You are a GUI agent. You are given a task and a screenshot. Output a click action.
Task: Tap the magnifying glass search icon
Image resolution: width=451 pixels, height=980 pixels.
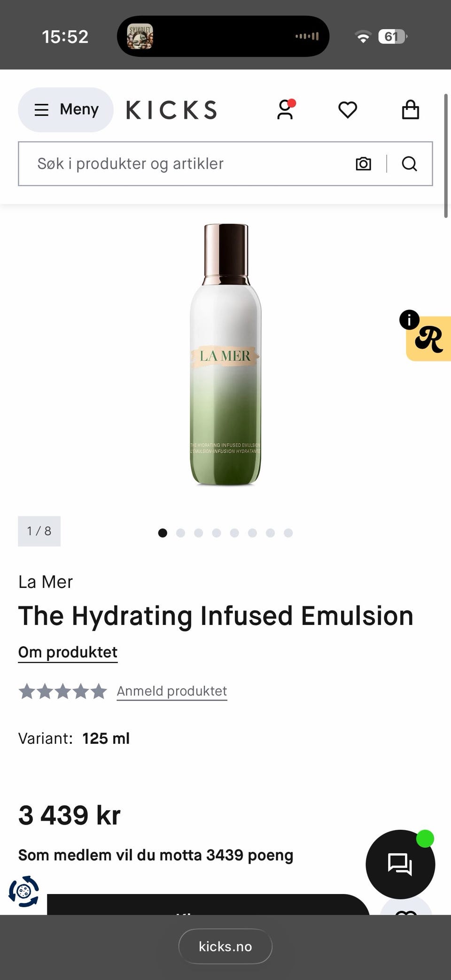pos(409,163)
